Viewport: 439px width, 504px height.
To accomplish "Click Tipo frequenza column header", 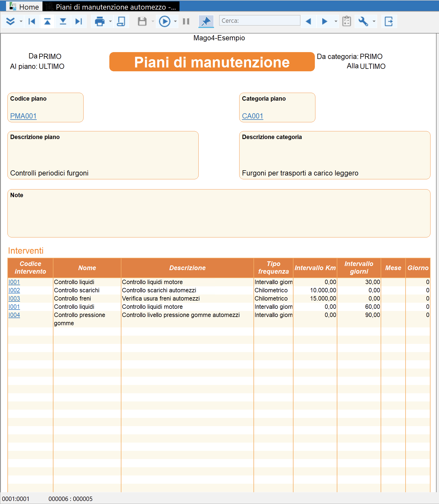I will [273, 268].
